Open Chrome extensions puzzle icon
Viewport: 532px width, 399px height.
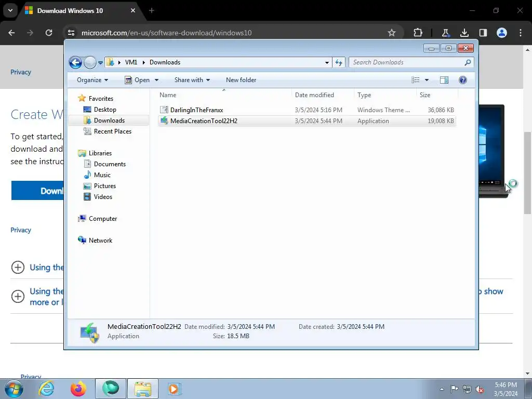[418, 33]
